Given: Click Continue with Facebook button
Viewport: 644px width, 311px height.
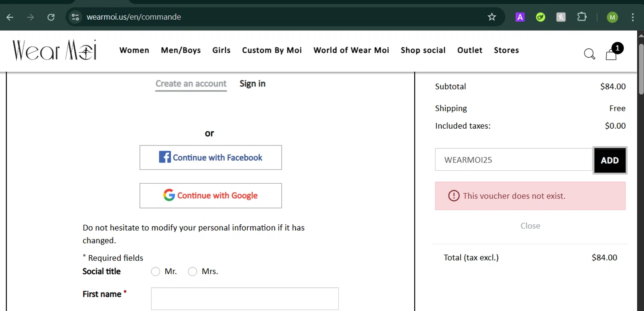Looking at the screenshot, I should (x=211, y=157).
